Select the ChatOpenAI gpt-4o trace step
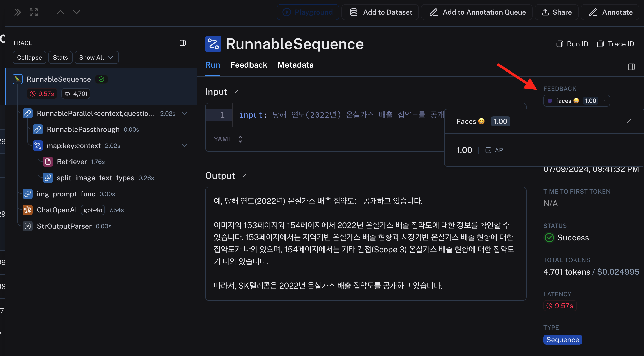The image size is (644, 356). coord(57,210)
